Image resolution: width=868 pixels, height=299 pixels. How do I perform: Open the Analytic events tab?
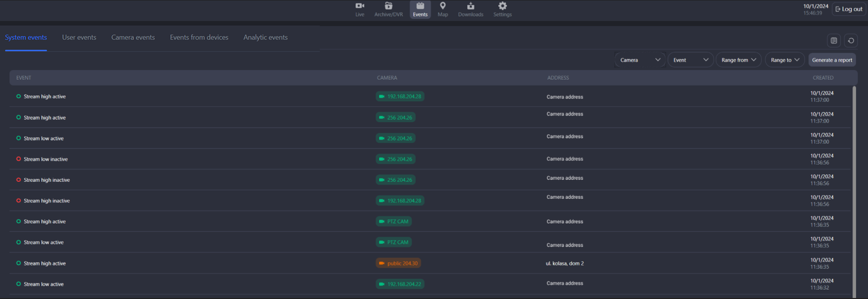click(x=265, y=38)
